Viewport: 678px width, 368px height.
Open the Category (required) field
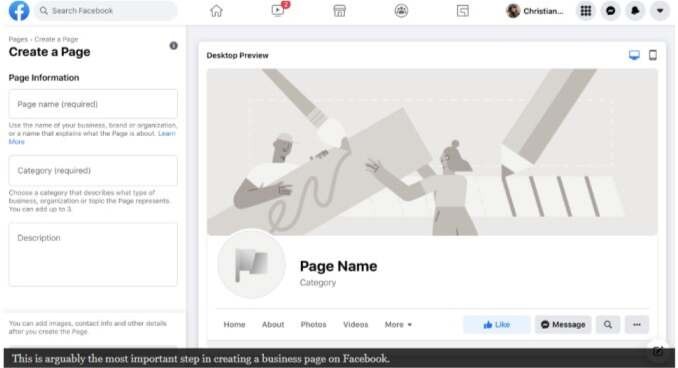[93, 170]
